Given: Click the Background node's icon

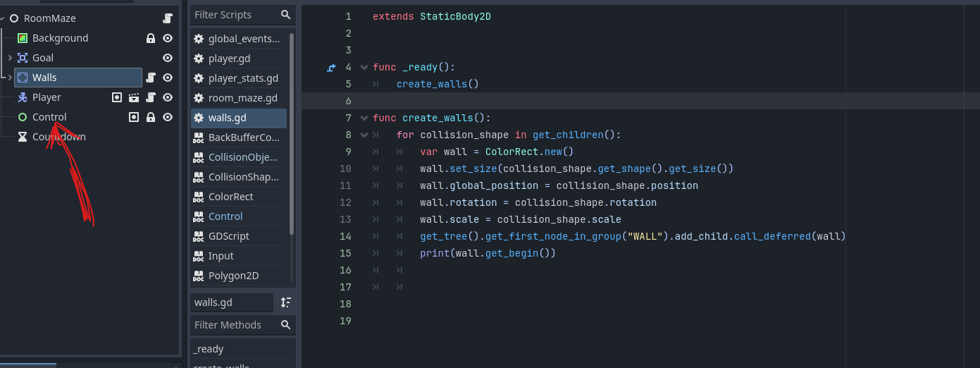Looking at the screenshot, I should pos(23,38).
